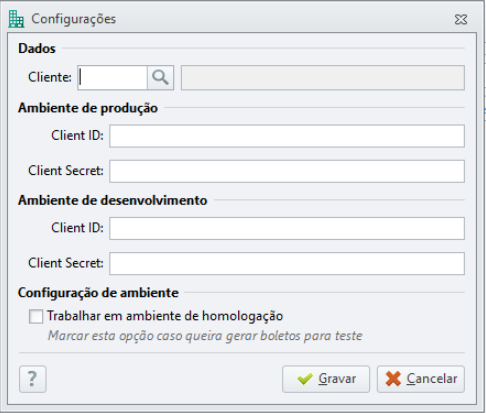Click the 'Trabalhar em ambiente de homologação' label
Screen dimensions: 486x413
(x=165, y=316)
